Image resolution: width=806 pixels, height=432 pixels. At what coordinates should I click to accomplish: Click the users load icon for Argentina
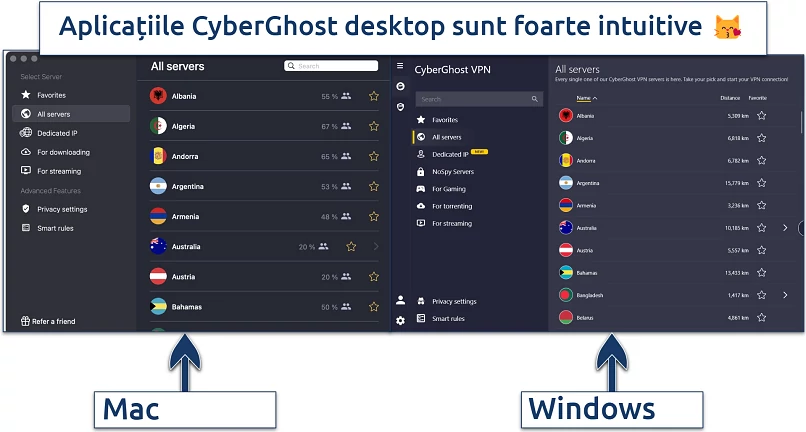click(346, 186)
